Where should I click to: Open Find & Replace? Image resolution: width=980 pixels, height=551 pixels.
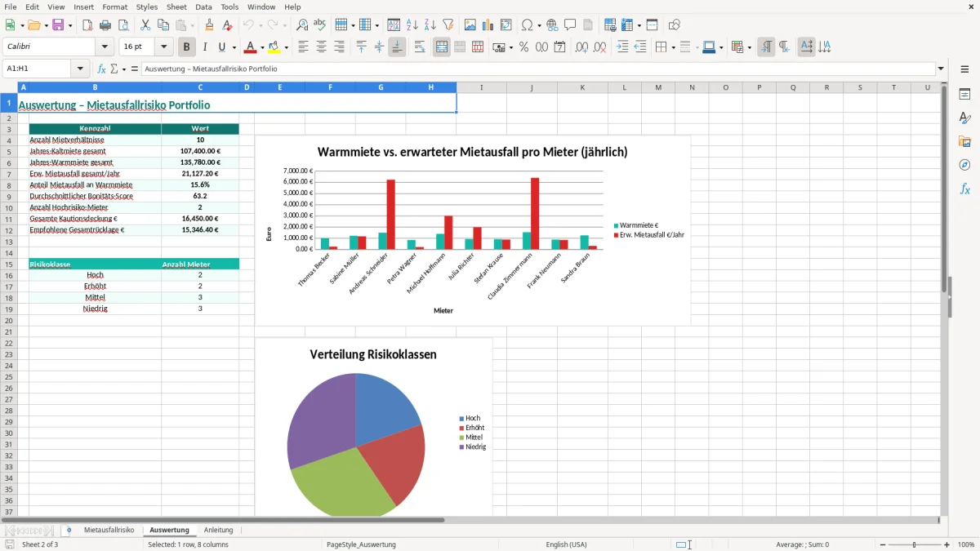click(302, 25)
